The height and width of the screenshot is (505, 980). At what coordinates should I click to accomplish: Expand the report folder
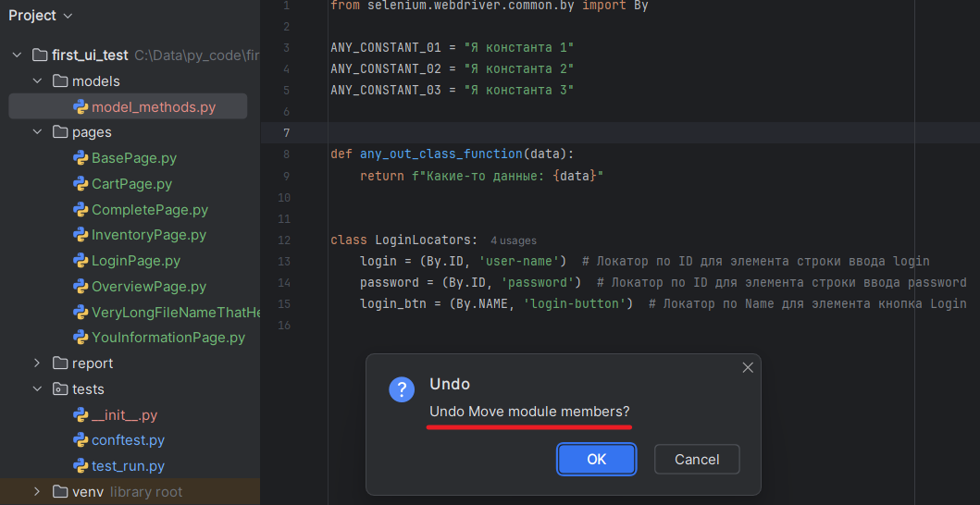(38, 363)
